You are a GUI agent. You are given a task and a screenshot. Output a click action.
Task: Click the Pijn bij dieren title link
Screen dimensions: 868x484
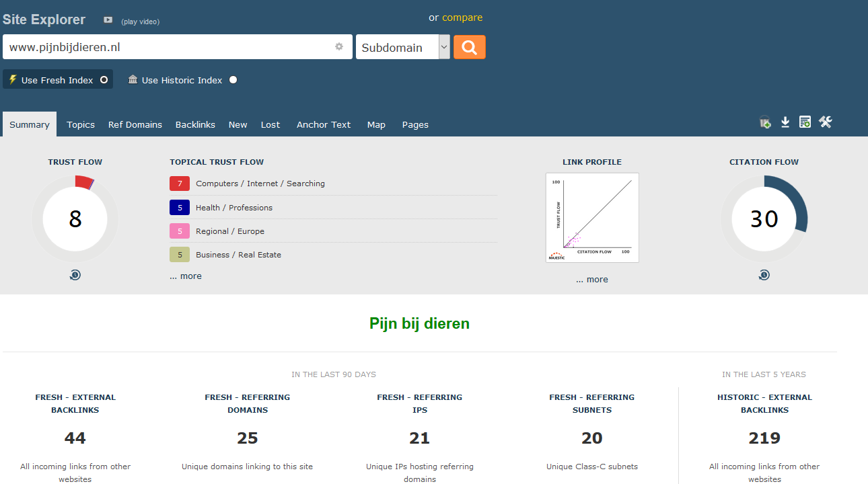point(419,323)
